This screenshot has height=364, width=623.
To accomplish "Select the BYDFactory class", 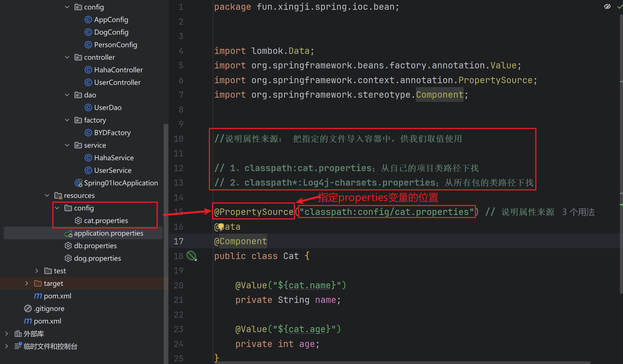I will [112, 133].
